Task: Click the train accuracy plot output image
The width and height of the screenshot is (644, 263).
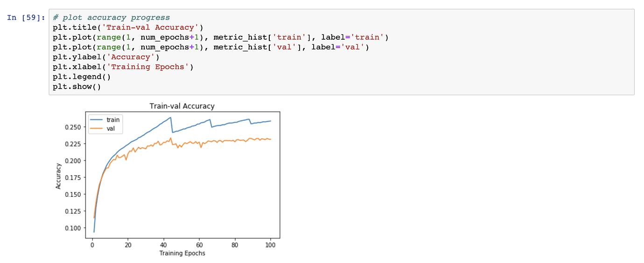Action: (x=168, y=180)
